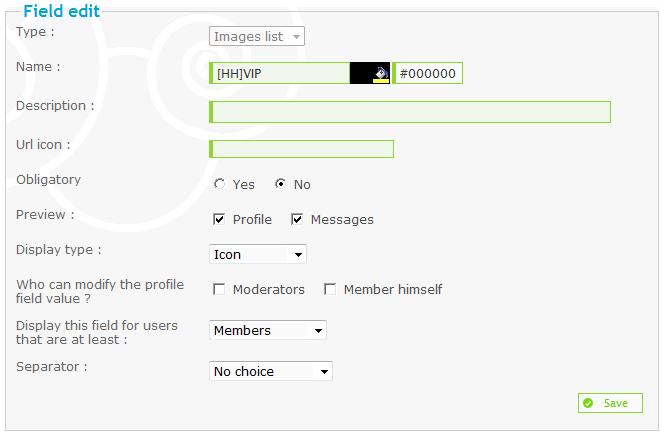Open the Images list type dropdown
666x434 pixels.
pyautogui.click(x=257, y=37)
